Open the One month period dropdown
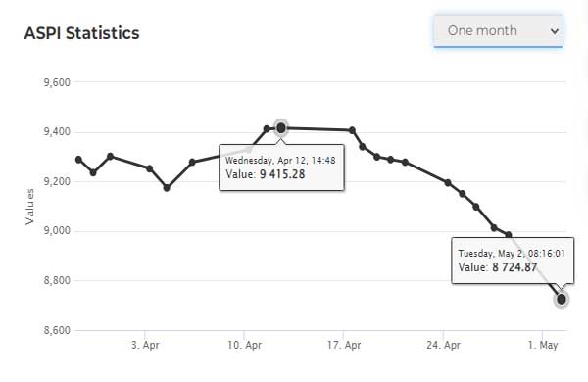This screenshot has height=382, width=588. pos(498,30)
